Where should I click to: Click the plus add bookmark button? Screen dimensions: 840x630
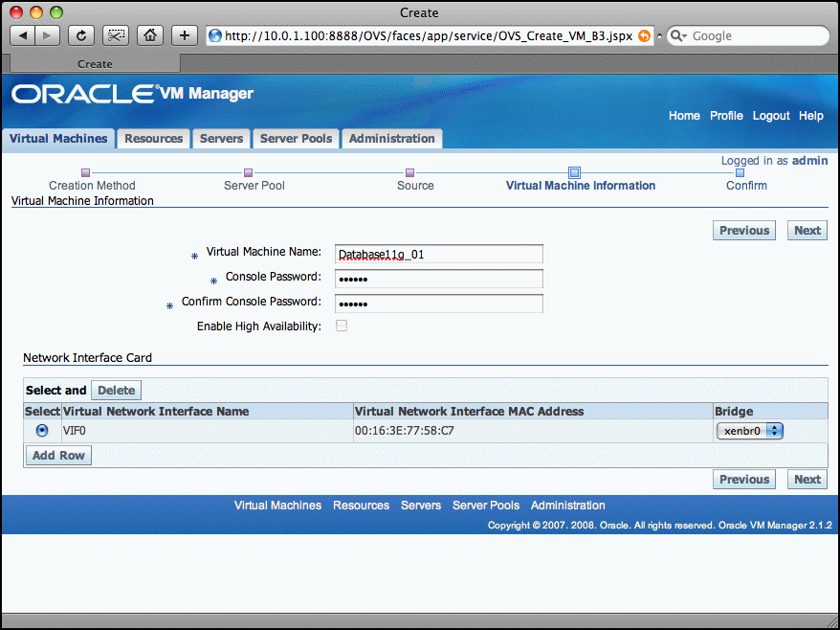(x=184, y=35)
